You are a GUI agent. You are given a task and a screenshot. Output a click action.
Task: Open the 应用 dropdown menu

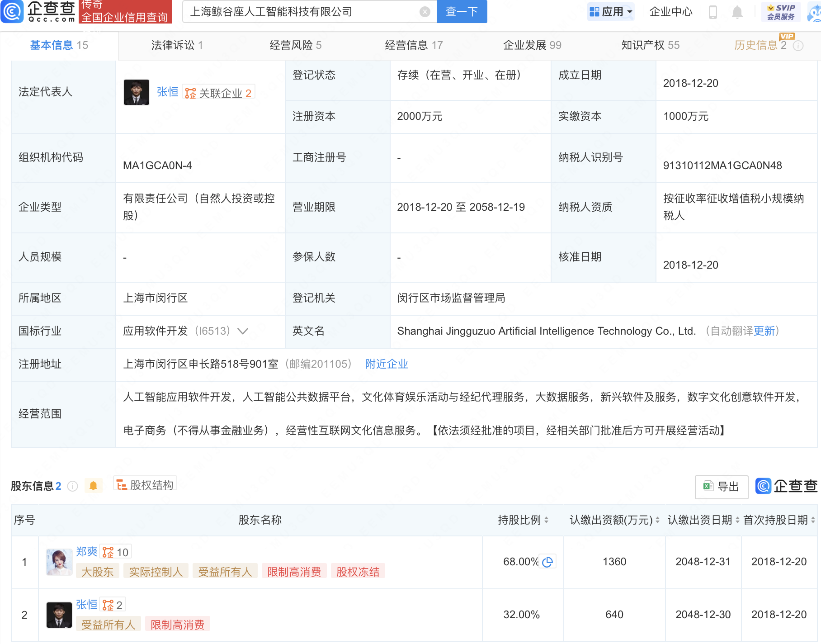pos(611,12)
